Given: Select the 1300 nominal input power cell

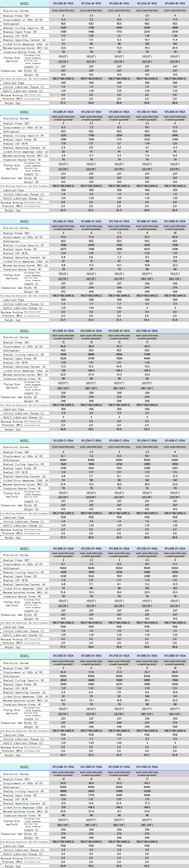Looking at the screenshot, I should point(63,32).
